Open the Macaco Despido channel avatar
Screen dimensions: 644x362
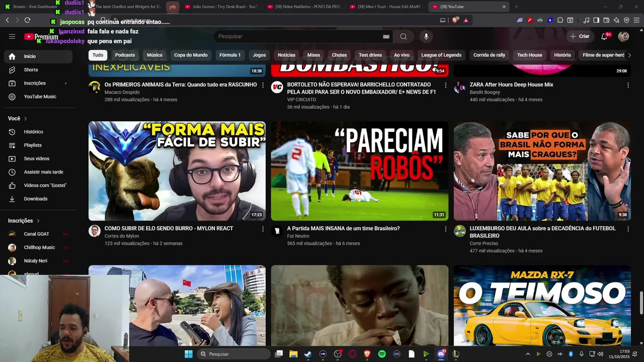[x=95, y=87]
